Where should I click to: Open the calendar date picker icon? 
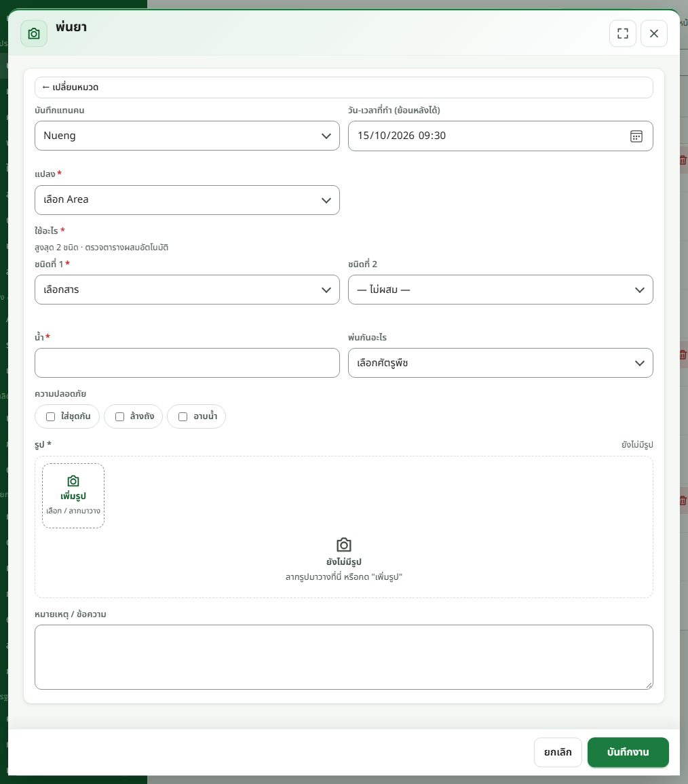636,136
